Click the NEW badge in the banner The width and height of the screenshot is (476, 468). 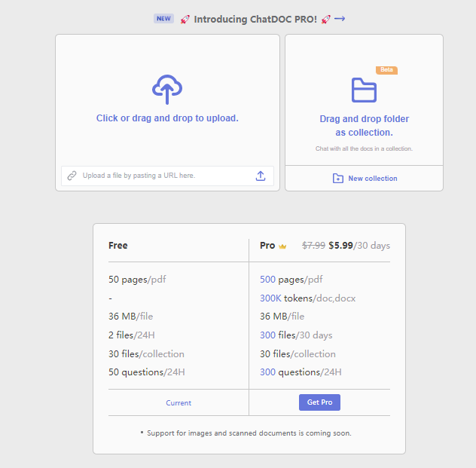163,19
